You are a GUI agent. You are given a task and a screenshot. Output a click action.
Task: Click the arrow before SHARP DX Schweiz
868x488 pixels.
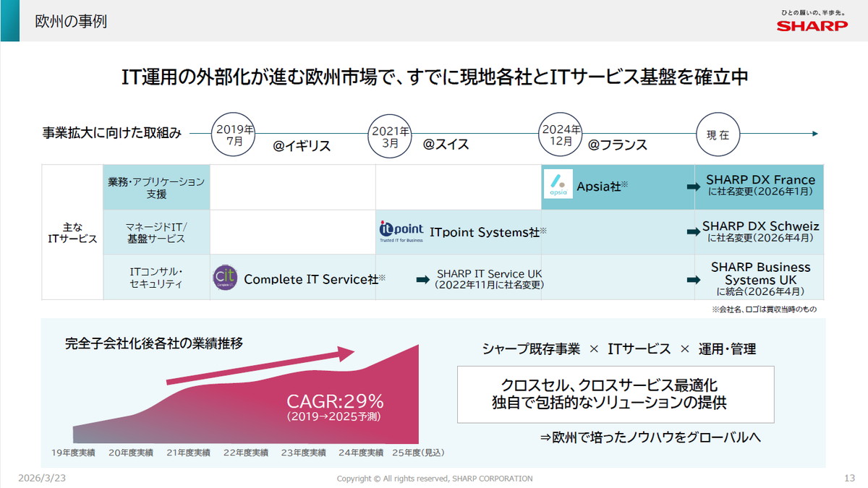[693, 232]
